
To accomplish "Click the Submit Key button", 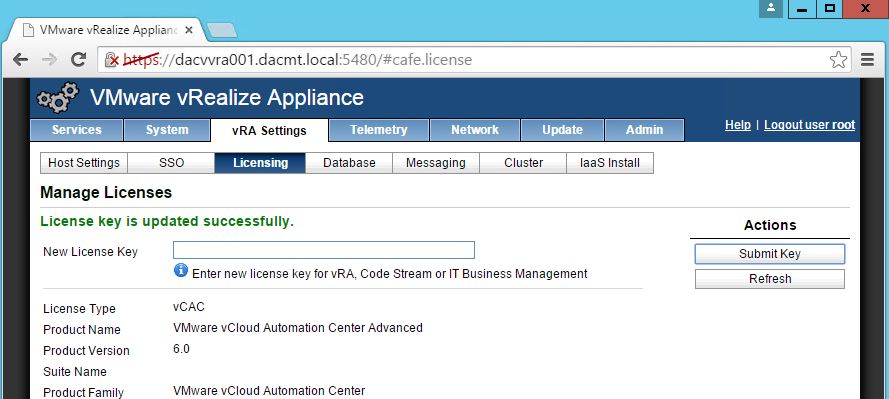I will 769,254.
